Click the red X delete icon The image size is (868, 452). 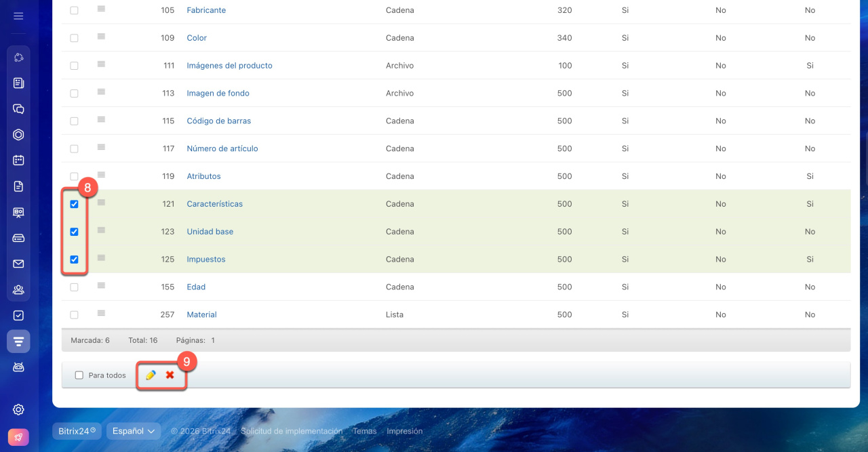point(170,375)
